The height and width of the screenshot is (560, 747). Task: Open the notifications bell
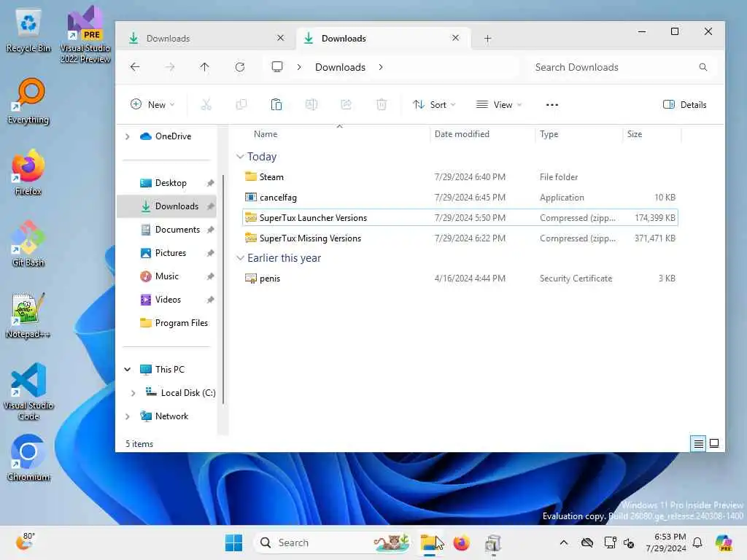pyautogui.click(x=697, y=542)
